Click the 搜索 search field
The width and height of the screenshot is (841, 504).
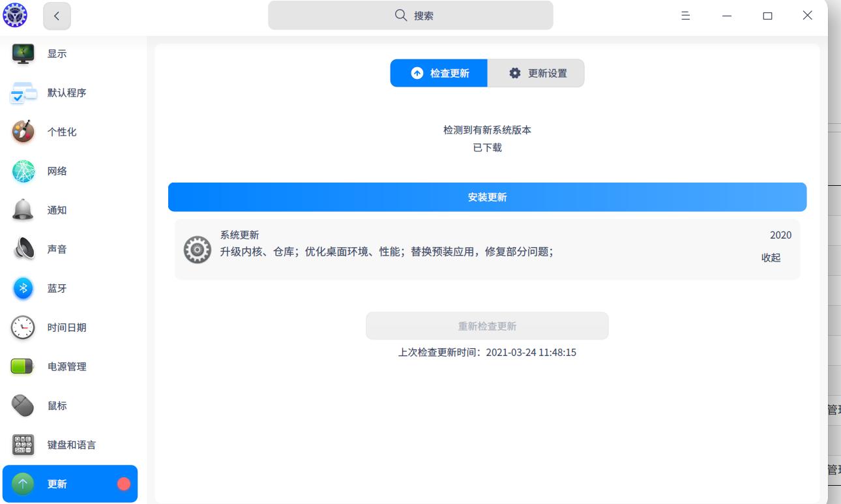click(411, 16)
